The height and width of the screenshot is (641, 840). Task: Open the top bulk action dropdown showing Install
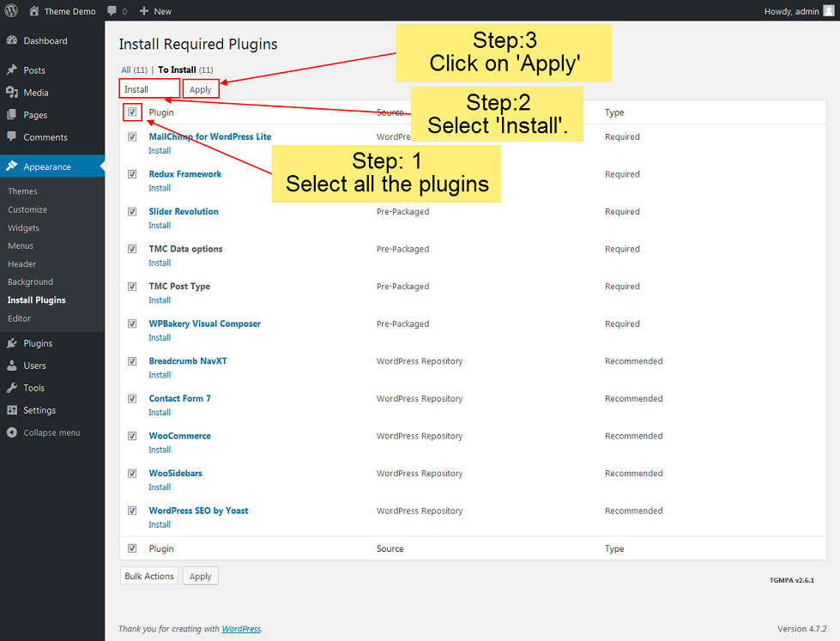coord(149,89)
